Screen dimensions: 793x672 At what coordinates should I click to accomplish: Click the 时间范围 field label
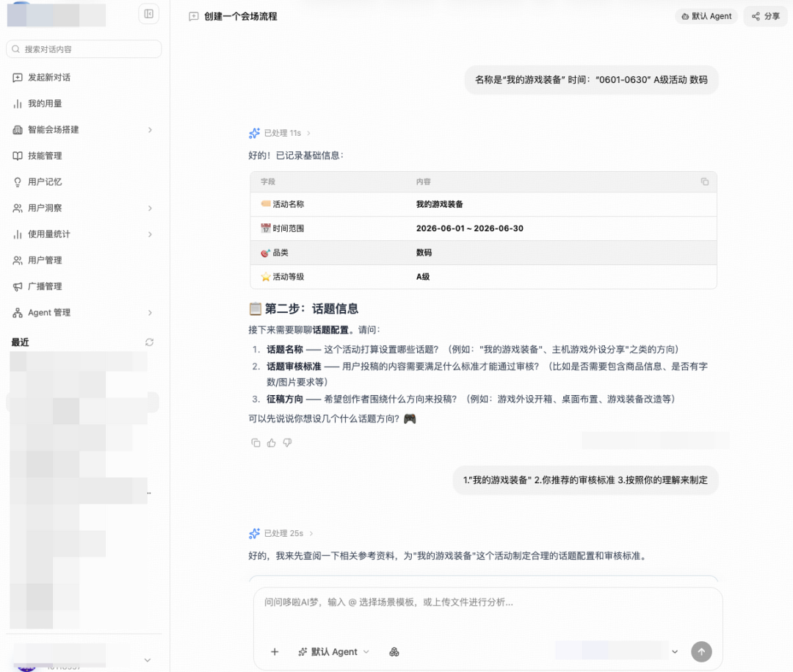coord(289,228)
